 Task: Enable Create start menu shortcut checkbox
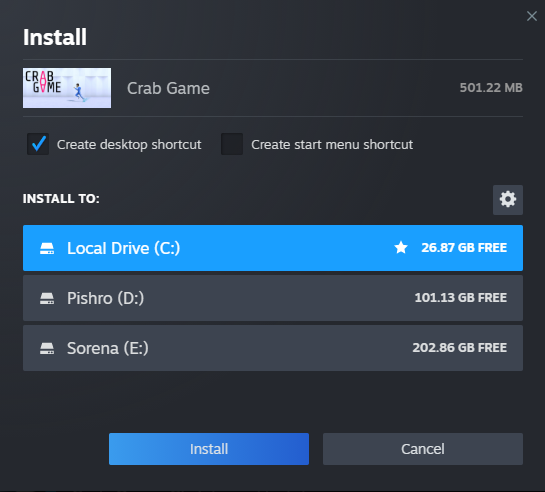[232, 144]
